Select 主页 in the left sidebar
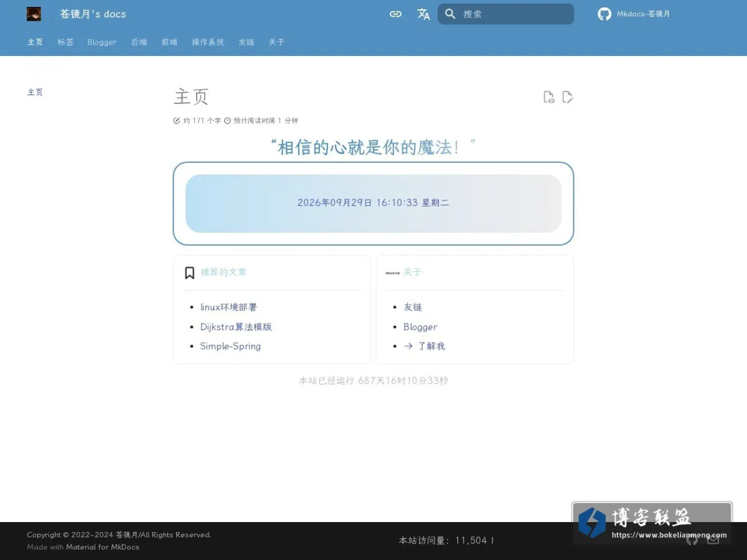Image resolution: width=747 pixels, height=560 pixels. (x=35, y=92)
